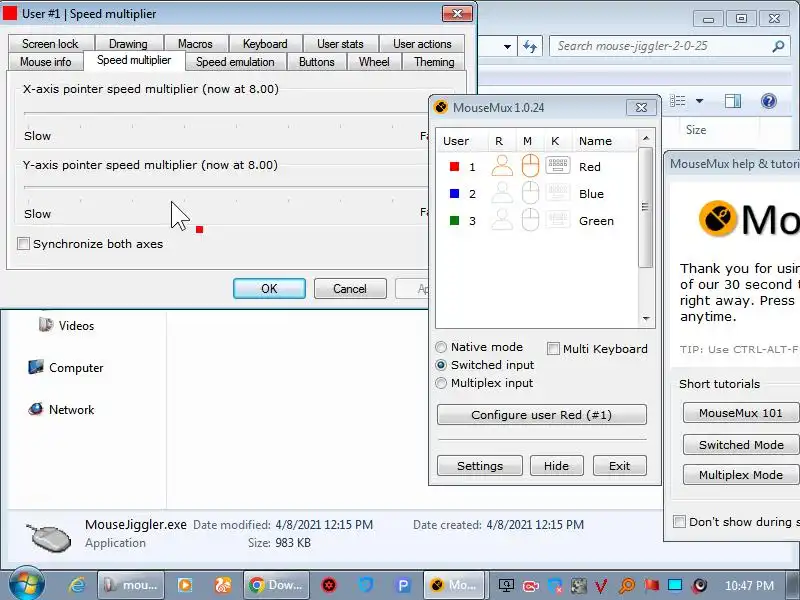The height and width of the screenshot is (600, 800).
Task: Open the red gear taskbar icon
Action: [x=329, y=585]
